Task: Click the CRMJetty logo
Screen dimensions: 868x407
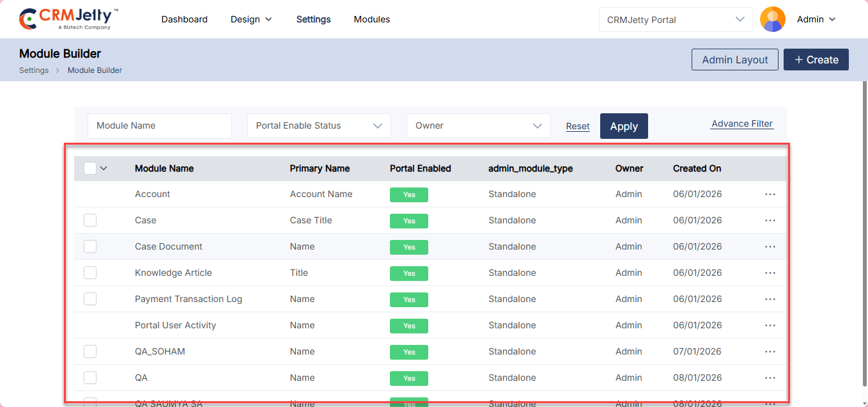Action: point(68,19)
